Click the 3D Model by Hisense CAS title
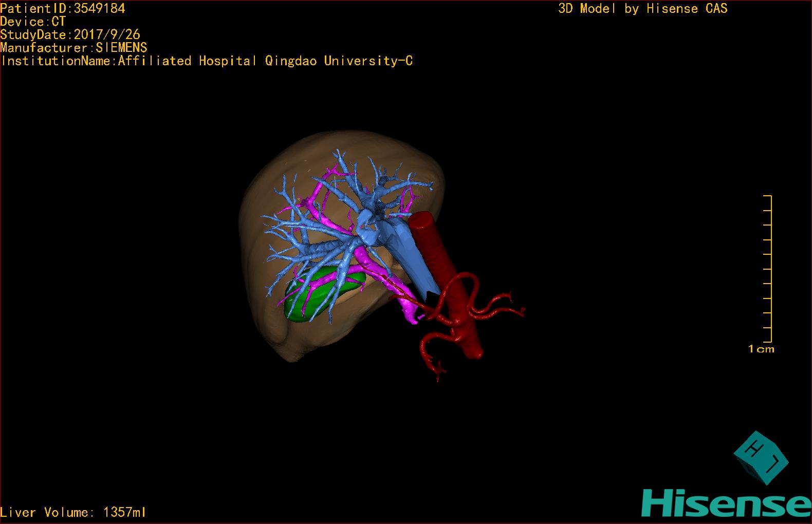Screen dimensions: 812x524 [642, 8]
